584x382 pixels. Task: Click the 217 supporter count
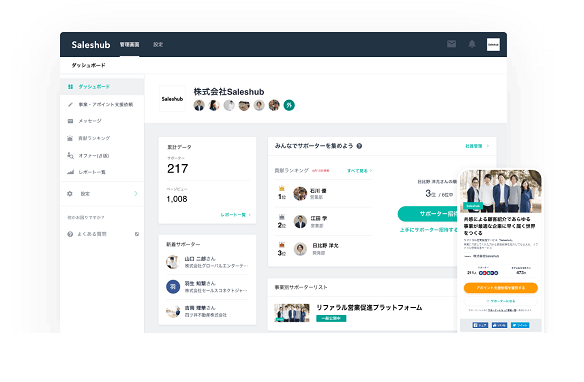(178, 169)
